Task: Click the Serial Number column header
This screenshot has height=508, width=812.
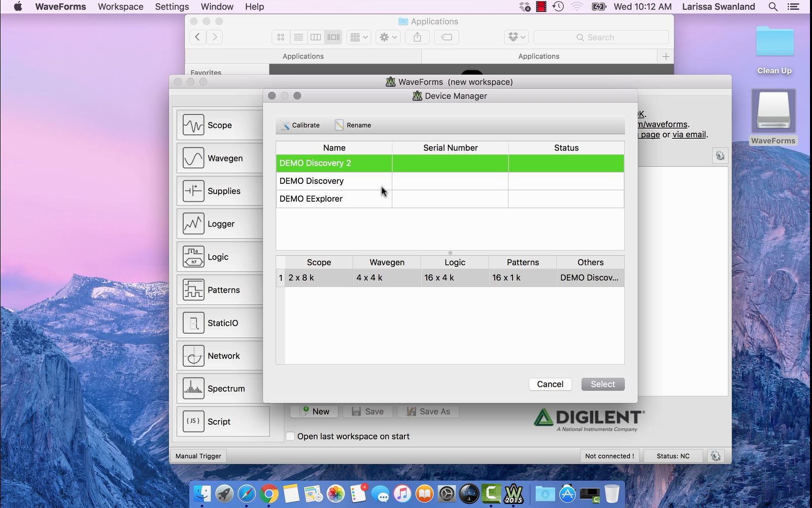Action: (x=450, y=148)
